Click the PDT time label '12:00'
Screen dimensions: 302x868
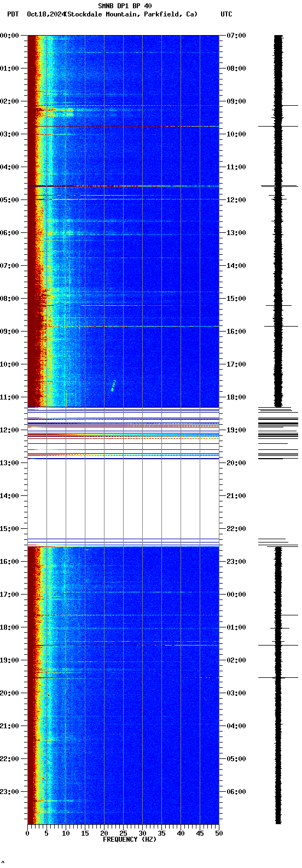[x=10, y=430]
